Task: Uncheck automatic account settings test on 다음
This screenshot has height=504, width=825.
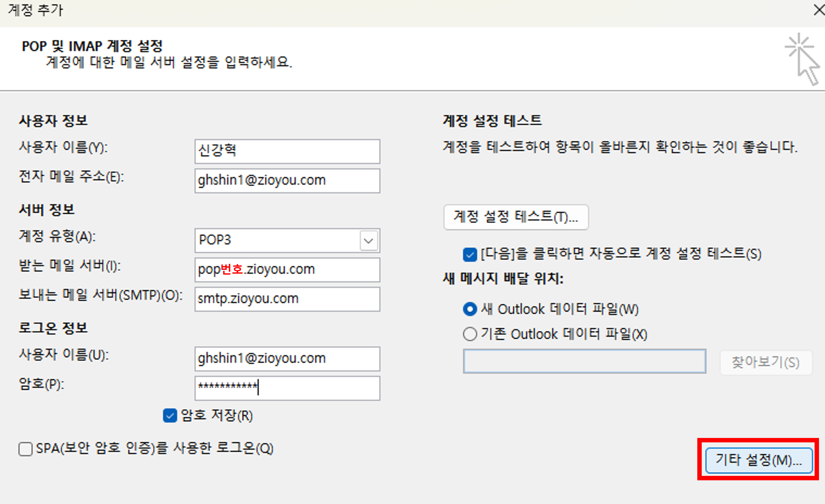Action: tap(470, 254)
